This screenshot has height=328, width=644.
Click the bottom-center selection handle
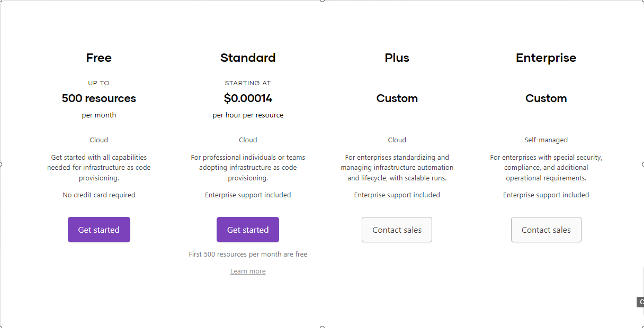(322, 326)
